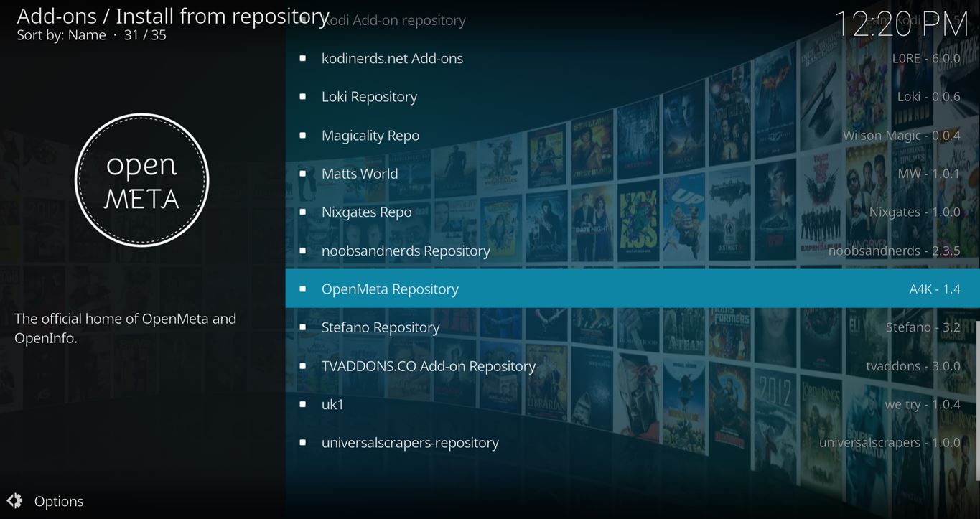Select the bullet icon beside Loki Repository
980x519 pixels.
(302, 97)
